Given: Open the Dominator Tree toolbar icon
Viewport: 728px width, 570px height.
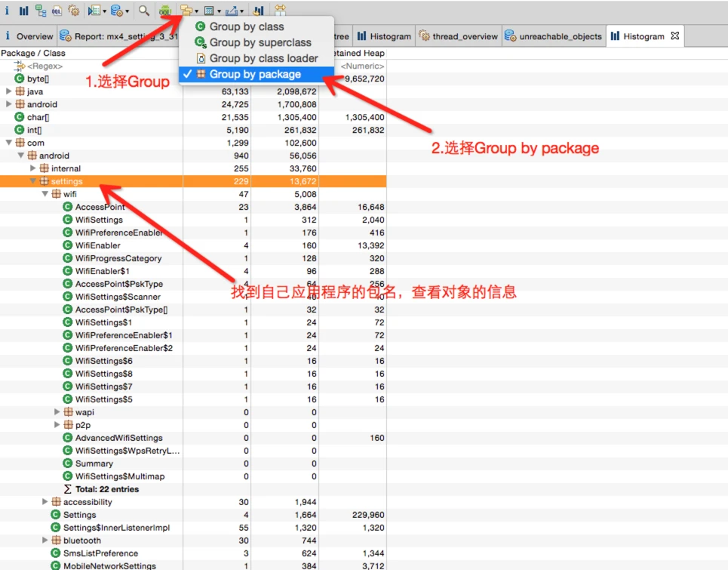Looking at the screenshot, I should pyautogui.click(x=41, y=11).
